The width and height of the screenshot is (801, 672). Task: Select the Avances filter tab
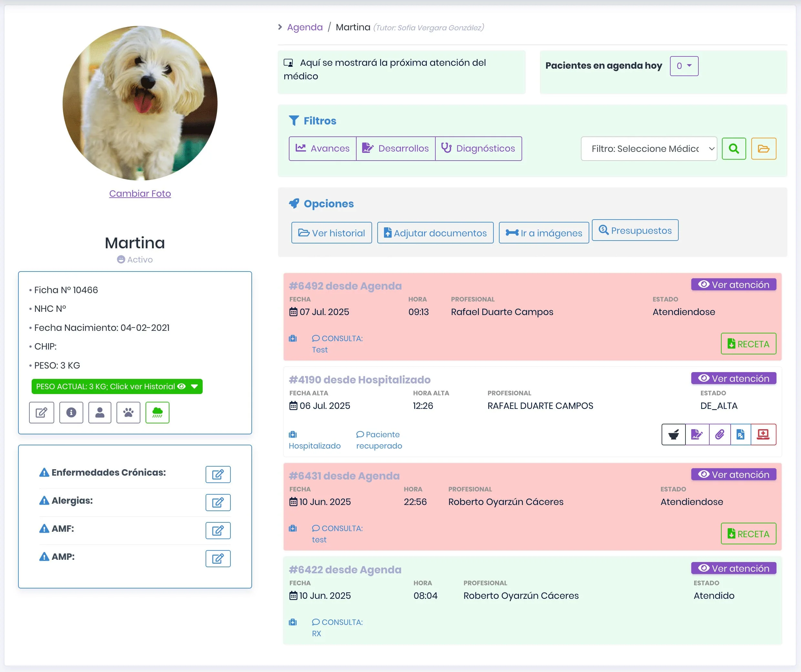coord(323,149)
